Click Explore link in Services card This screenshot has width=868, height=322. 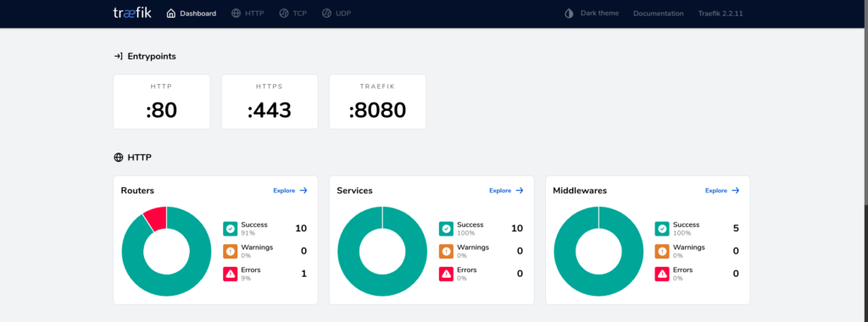506,191
